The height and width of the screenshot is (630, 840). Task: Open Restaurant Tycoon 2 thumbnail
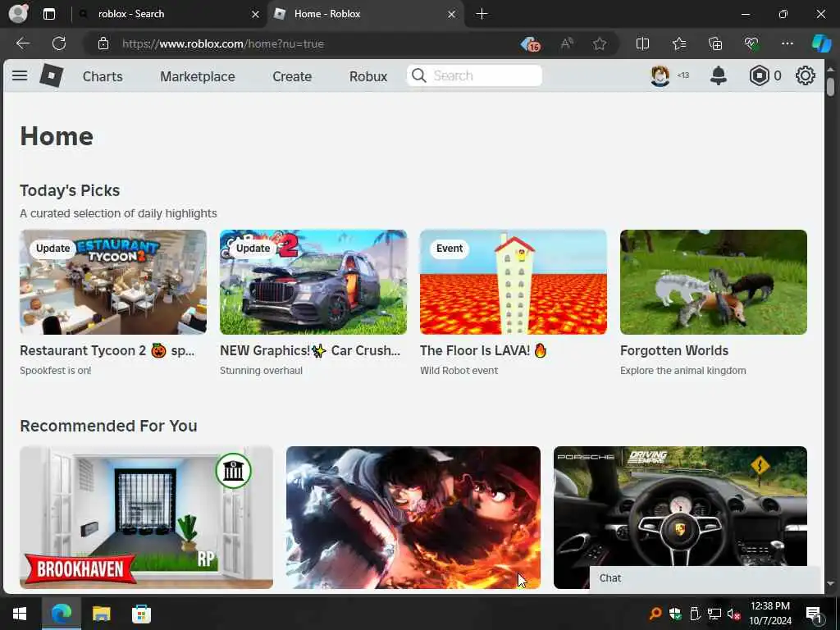point(113,282)
